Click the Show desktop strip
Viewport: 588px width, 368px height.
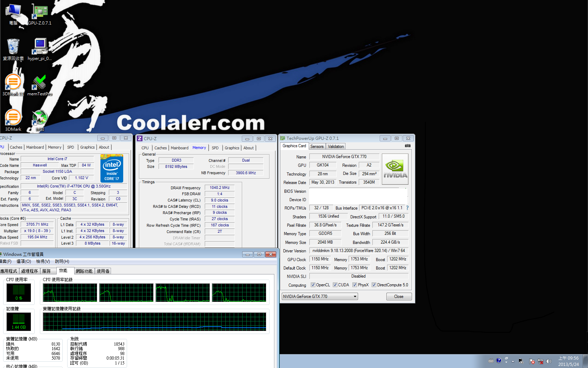tap(586, 361)
